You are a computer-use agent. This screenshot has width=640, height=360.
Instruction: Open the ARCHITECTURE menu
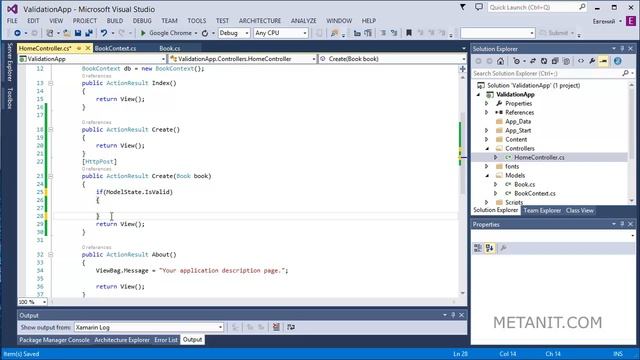260,20
